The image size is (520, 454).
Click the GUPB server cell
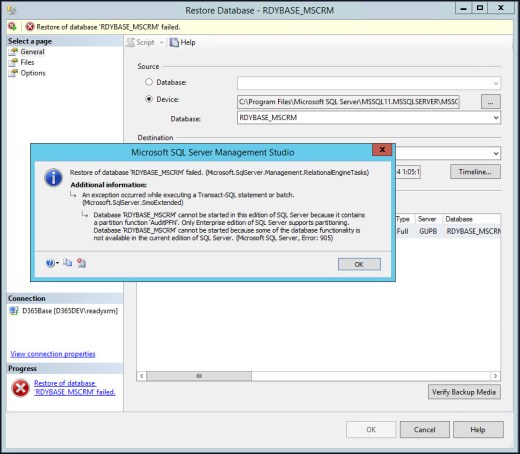(x=428, y=231)
